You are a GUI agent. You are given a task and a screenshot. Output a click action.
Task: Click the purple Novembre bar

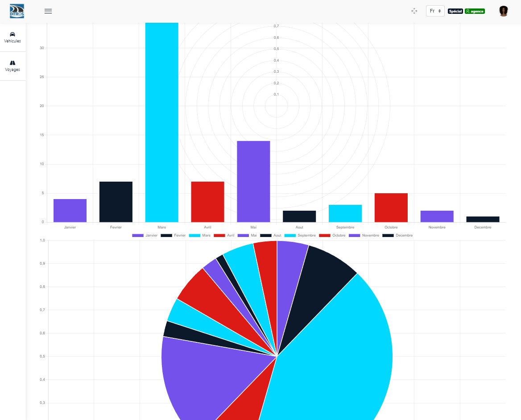click(x=437, y=216)
